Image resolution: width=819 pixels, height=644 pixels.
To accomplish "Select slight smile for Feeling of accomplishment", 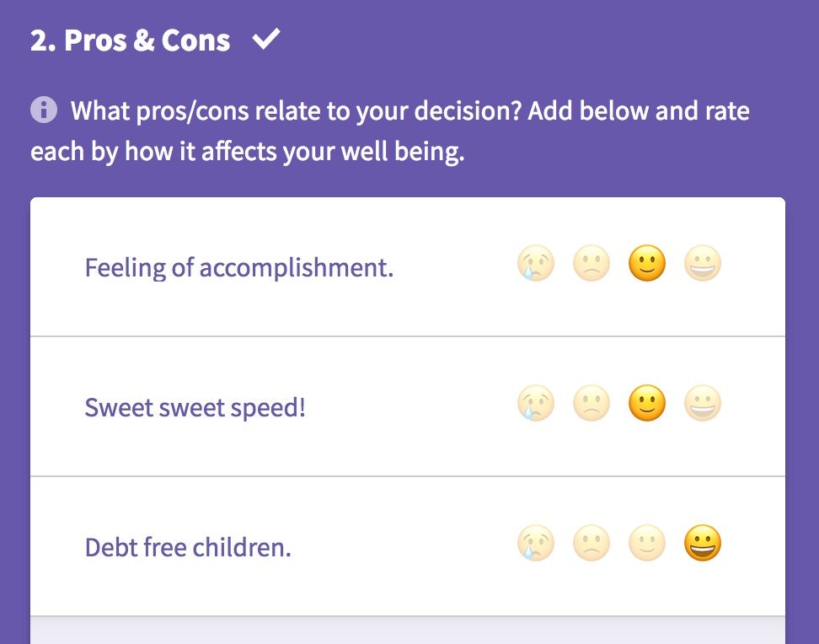I will (x=647, y=266).
